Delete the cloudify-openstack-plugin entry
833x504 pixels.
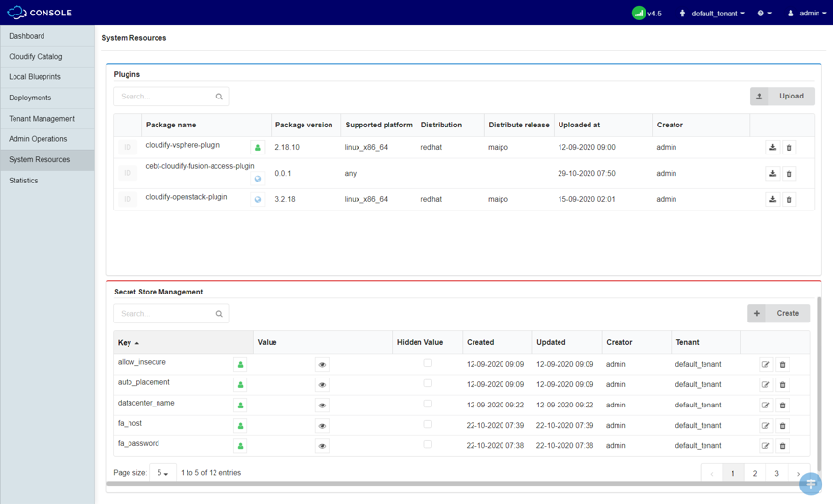tap(789, 200)
